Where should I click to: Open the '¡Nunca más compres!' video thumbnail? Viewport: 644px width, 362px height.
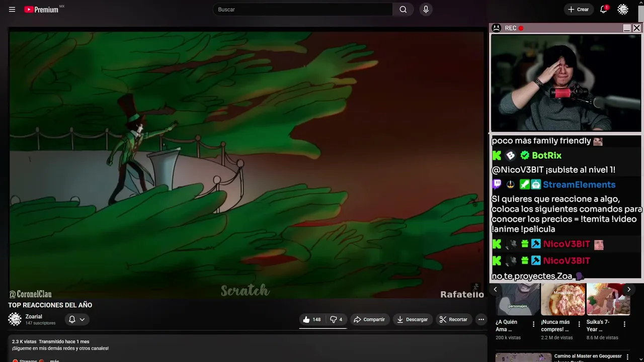[563, 299]
